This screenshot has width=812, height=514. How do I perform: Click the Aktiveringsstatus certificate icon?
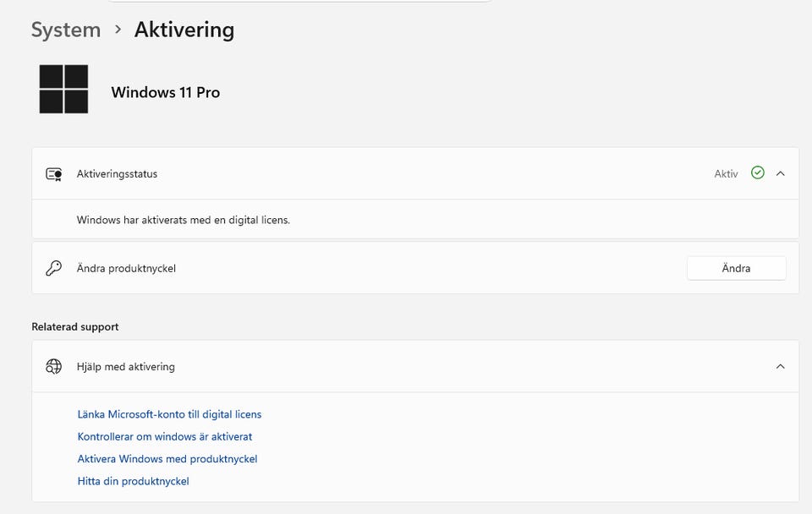(x=54, y=174)
